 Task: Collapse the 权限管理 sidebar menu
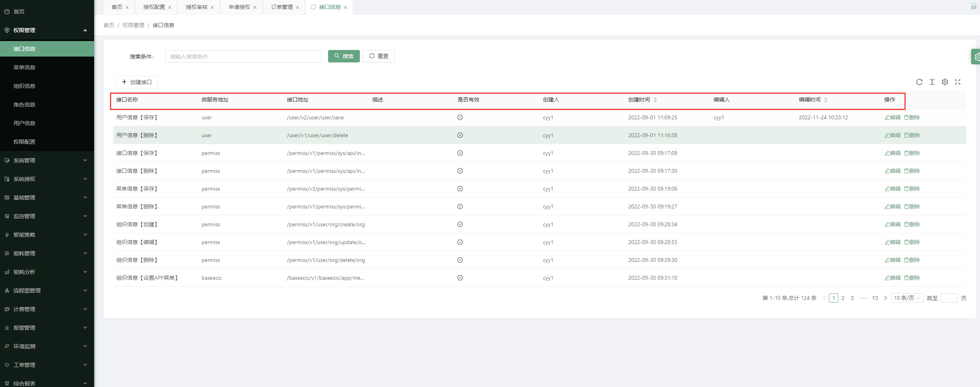pyautogui.click(x=47, y=30)
